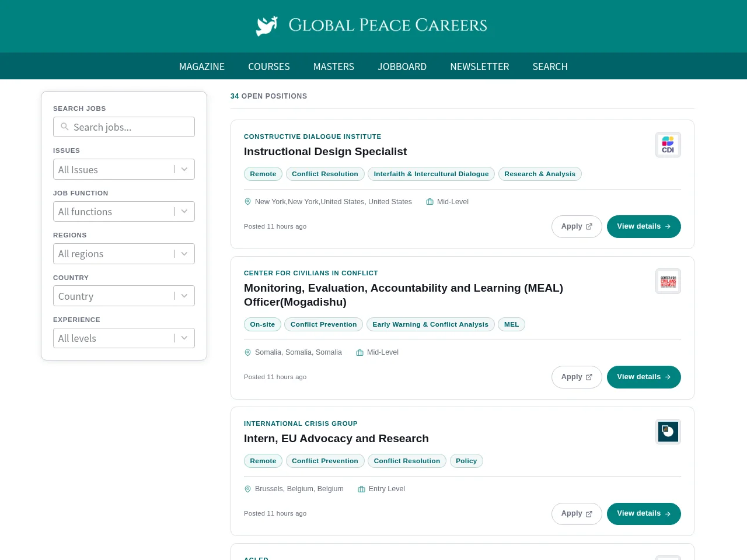Click the location pin icon beside Brussels, Belgium
Screen dimensions: 747x560
247,489
